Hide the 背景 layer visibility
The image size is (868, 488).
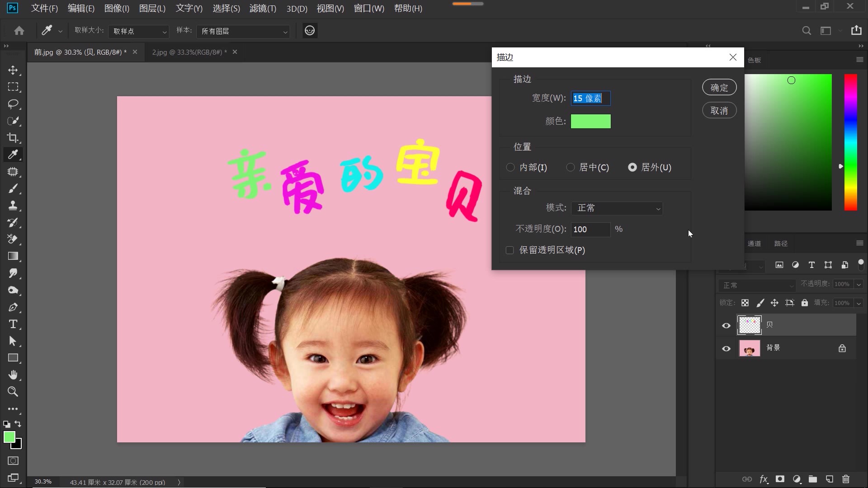(726, 348)
